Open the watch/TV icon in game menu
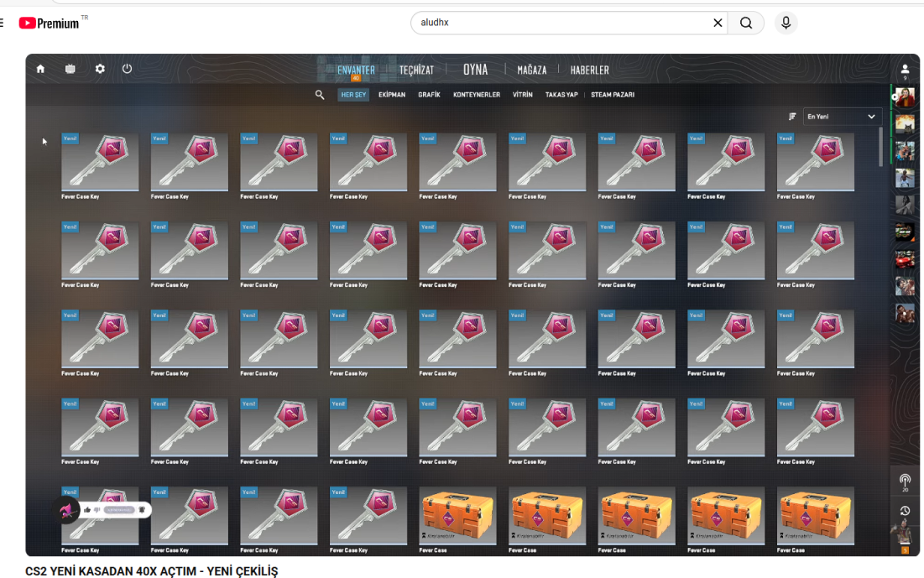 (x=70, y=69)
